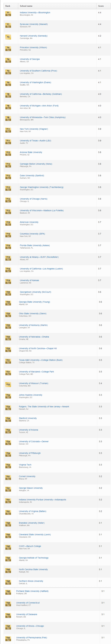Open Cleveland State University (Levin)
The height and width of the screenshot is (644, 111).
(x=35, y=534)
